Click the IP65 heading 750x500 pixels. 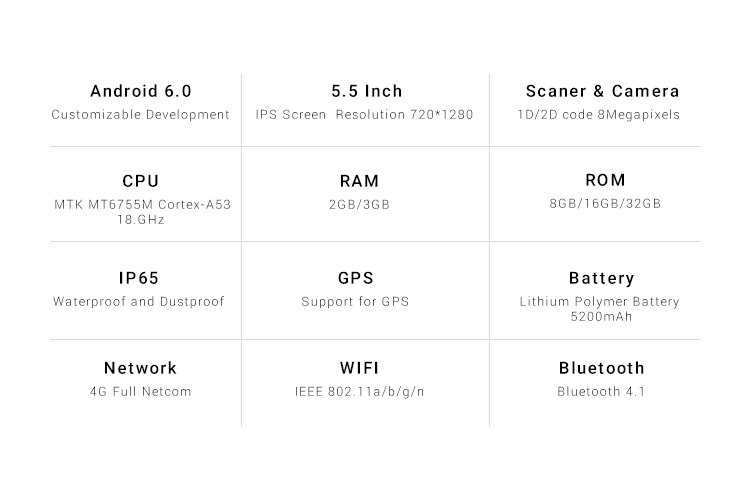tap(139, 278)
